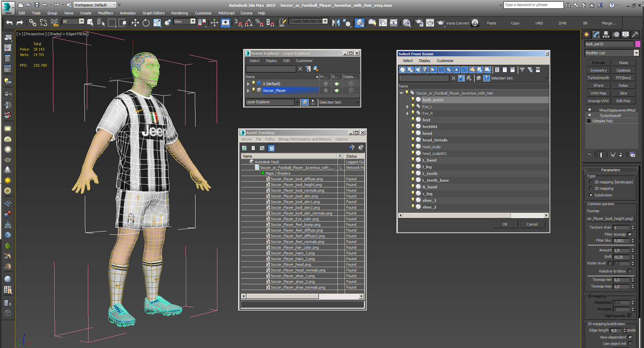Activate the Bind to Space Warp tool
Viewport: 644px width, 348px height.
click(54, 23)
